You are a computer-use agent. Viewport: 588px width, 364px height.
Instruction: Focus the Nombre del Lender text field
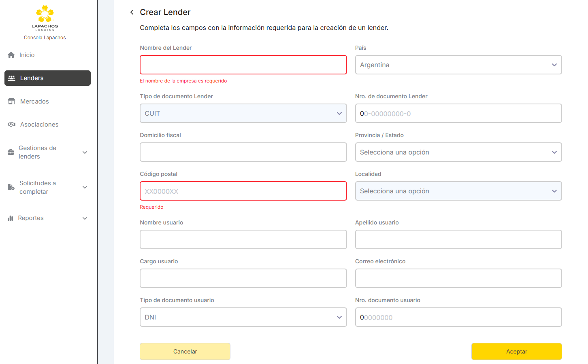[243, 65]
